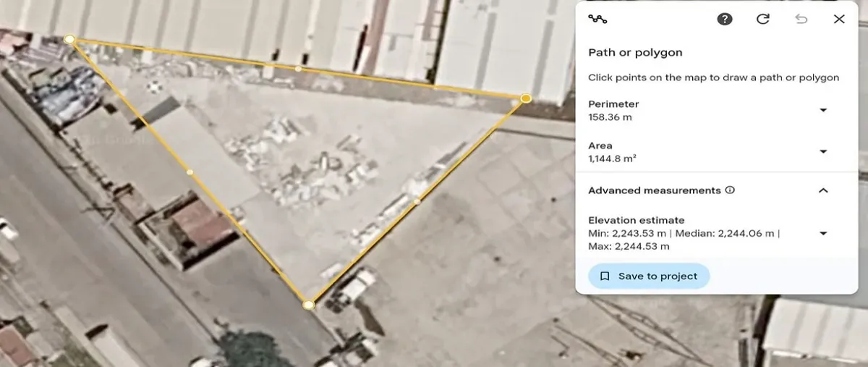The image size is (868, 367).
Task: Select the polygon's top-left corner vertex
Action: 69,39
